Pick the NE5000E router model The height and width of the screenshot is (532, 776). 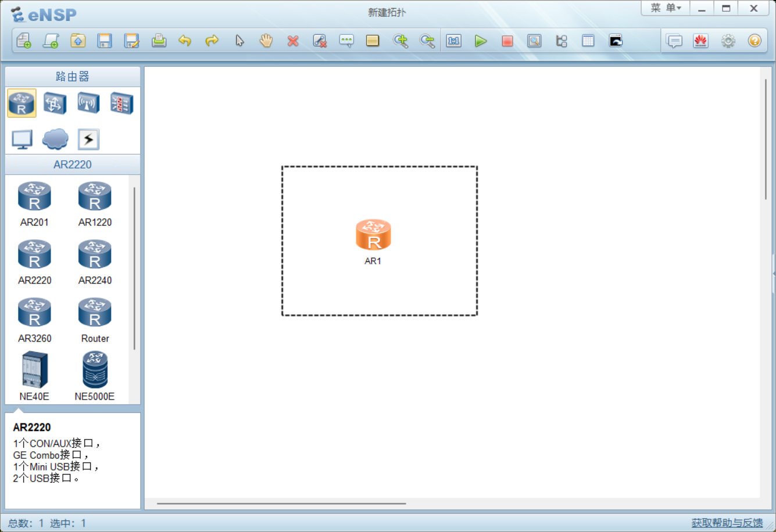pyautogui.click(x=95, y=376)
